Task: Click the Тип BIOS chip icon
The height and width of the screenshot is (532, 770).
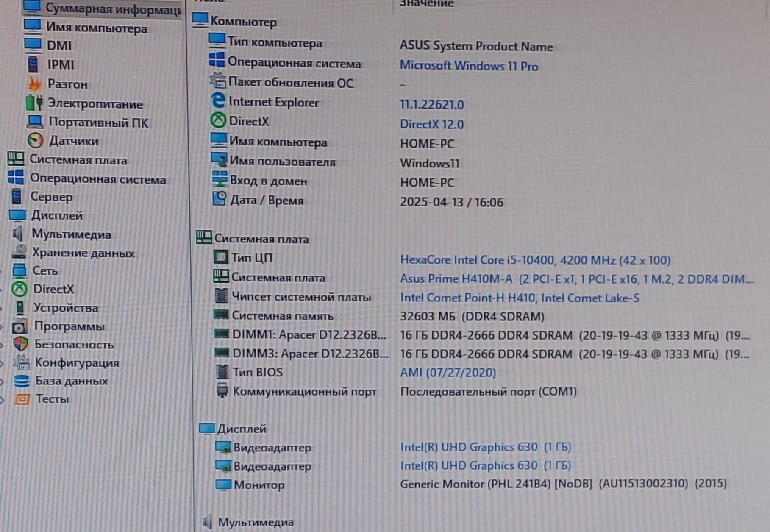Action: pos(222,372)
